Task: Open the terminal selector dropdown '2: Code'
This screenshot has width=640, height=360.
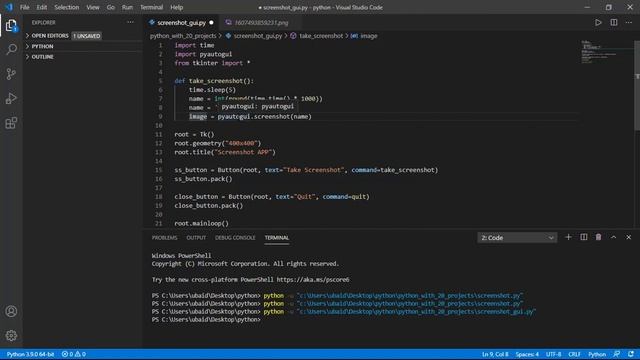Action: [x=517, y=238]
